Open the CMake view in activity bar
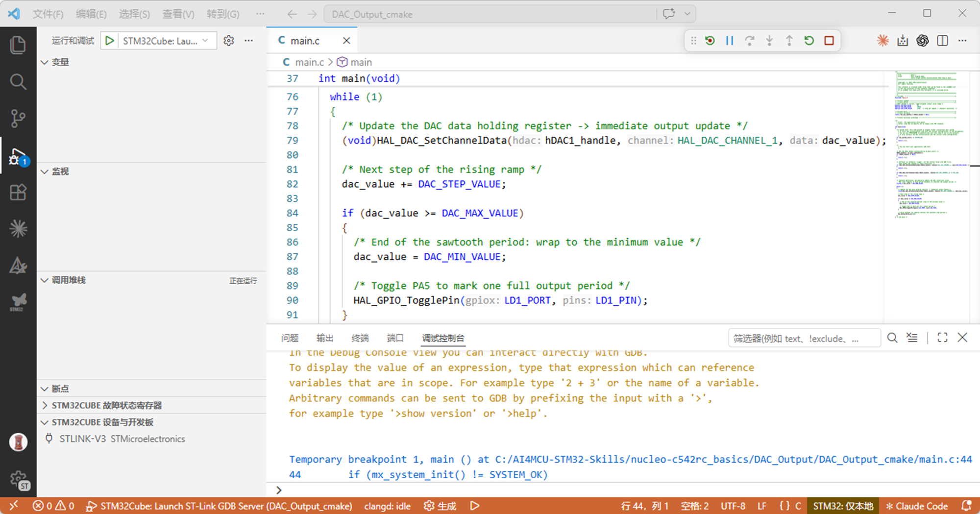 pyautogui.click(x=18, y=266)
